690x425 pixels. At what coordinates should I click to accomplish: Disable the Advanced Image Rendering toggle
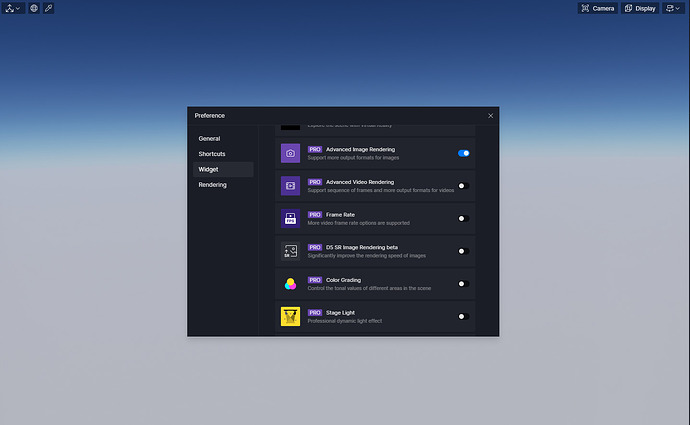(463, 153)
